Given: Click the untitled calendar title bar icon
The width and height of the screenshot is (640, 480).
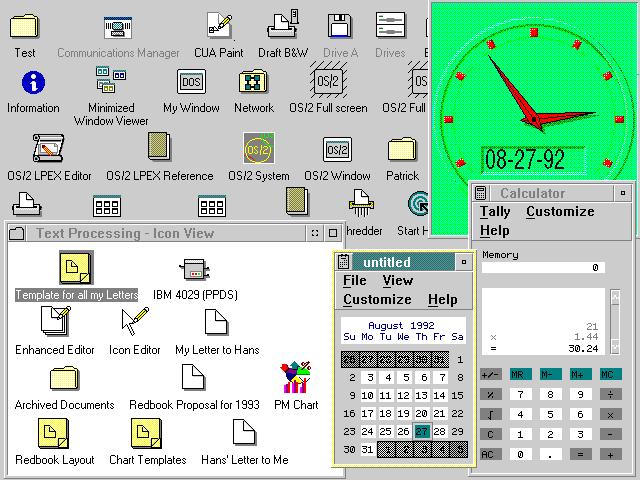Looking at the screenshot, I should [x=343, y=262].
